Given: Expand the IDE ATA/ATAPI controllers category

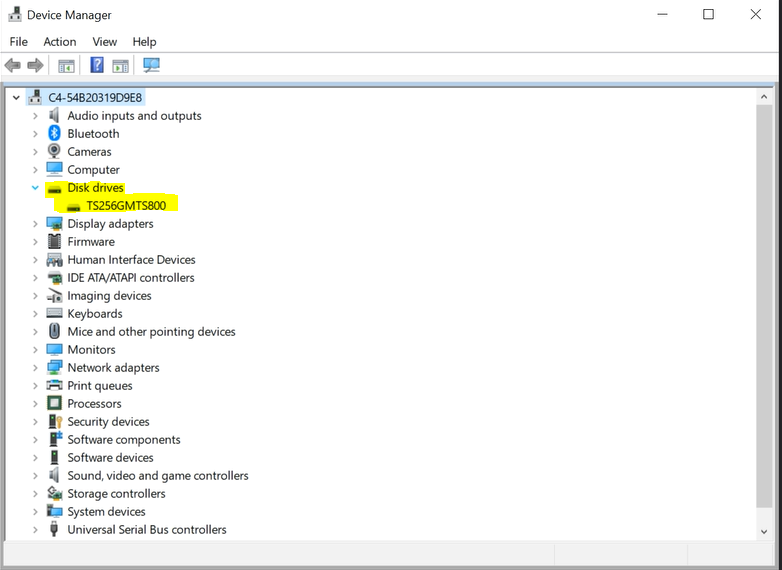Looking at the screenshot, I should (x=35, y=278).
